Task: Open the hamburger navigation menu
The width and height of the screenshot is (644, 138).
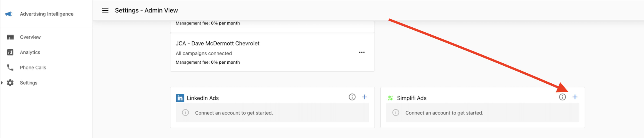Action: pos(105,10)
